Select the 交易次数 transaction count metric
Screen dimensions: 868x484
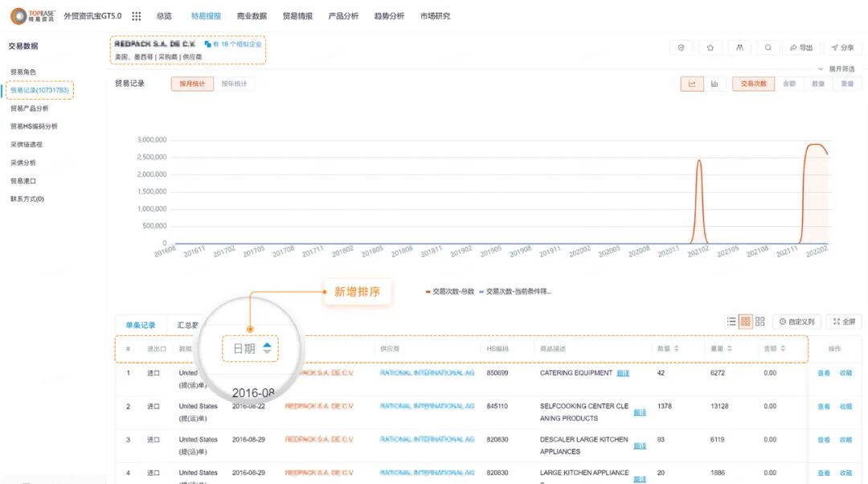[753, 84]
